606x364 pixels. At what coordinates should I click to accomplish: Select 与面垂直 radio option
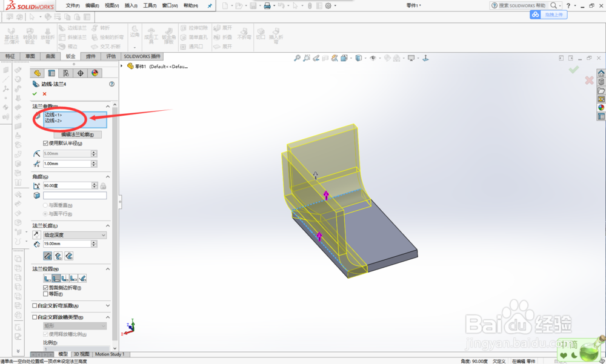pyautogui.click(x=45, y=205)
